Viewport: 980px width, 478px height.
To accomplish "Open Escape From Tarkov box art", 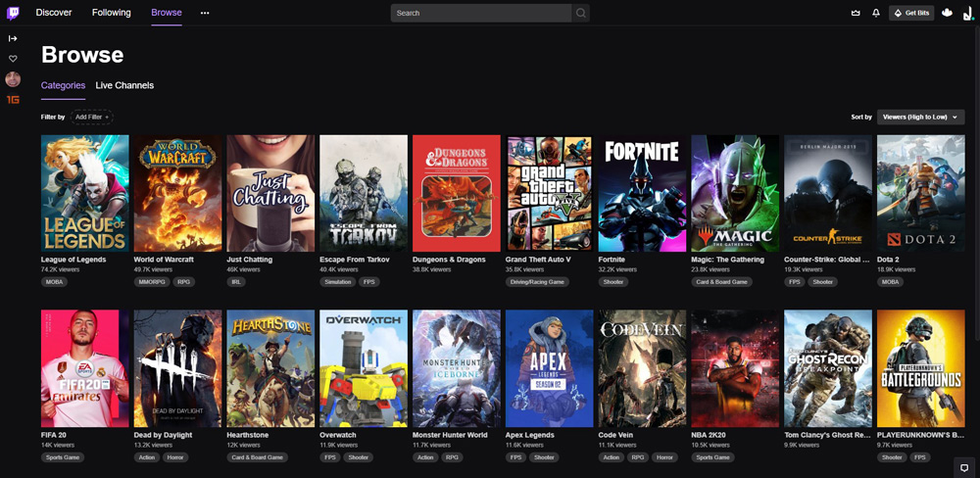I will [x=364, y=193].
